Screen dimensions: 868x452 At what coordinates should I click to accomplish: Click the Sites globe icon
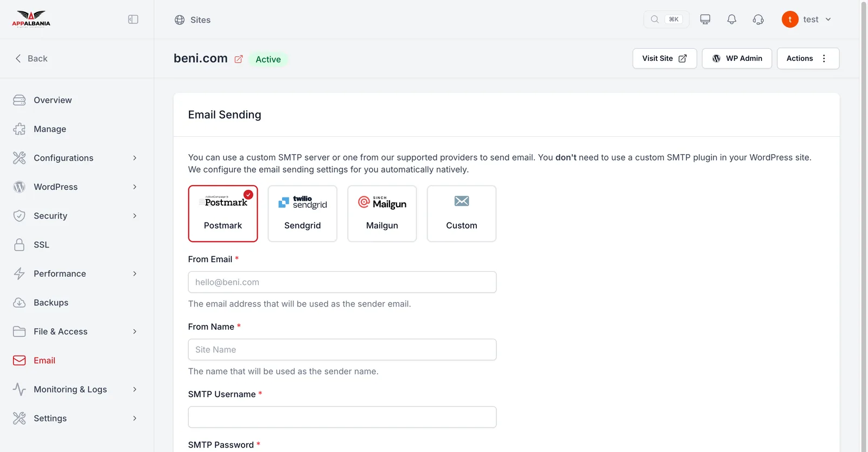pyautogui.click(x=180, y=20)
